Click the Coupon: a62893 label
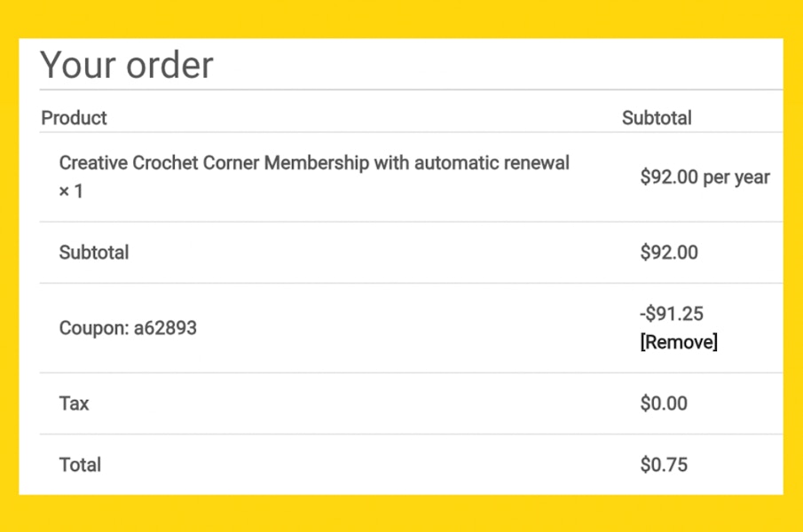Image resolution: width=803 pixels, height=532 pixels. click(128, 328)
